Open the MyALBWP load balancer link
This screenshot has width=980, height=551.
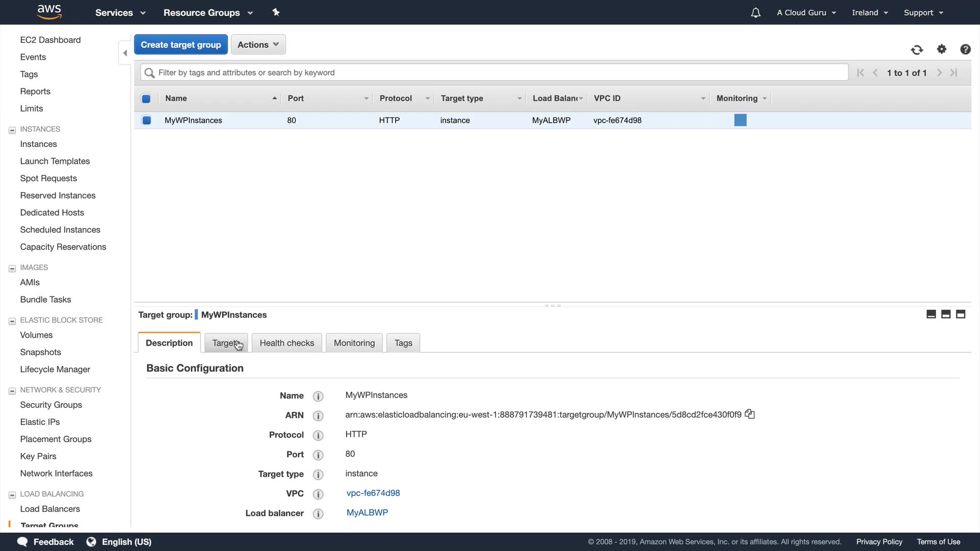click(367, 513)
